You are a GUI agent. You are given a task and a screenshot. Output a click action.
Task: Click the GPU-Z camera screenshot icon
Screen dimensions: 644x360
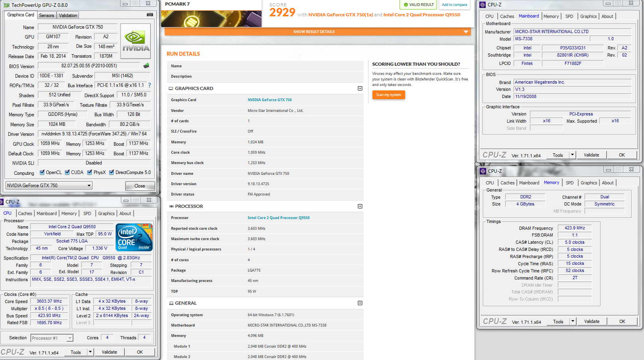click(x=150, y=15)
